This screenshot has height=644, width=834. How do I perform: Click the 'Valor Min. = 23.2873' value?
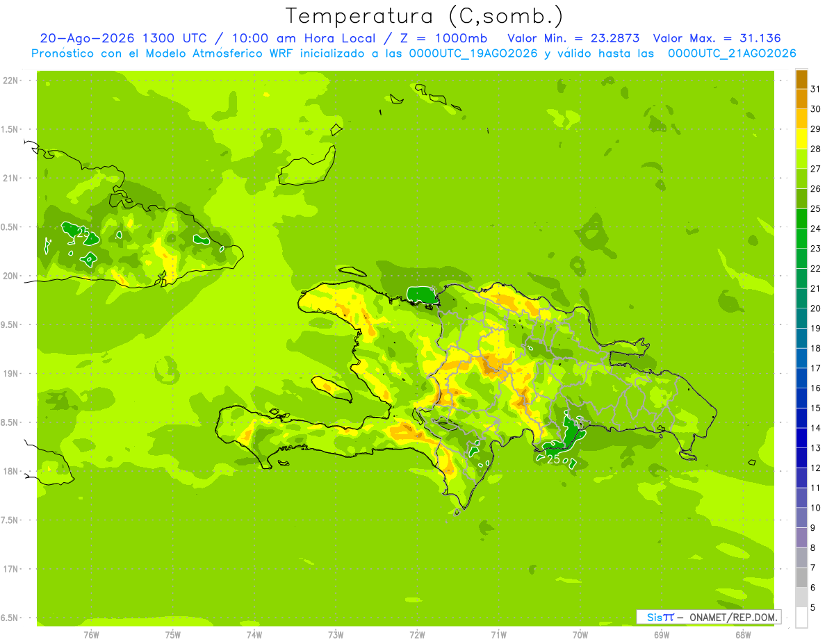tap(573, 38)
